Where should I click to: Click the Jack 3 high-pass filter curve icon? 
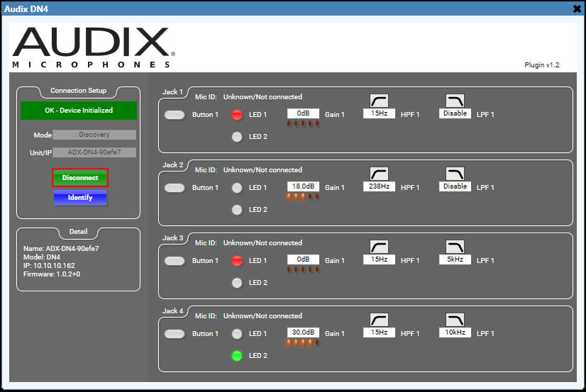(379, 247)
